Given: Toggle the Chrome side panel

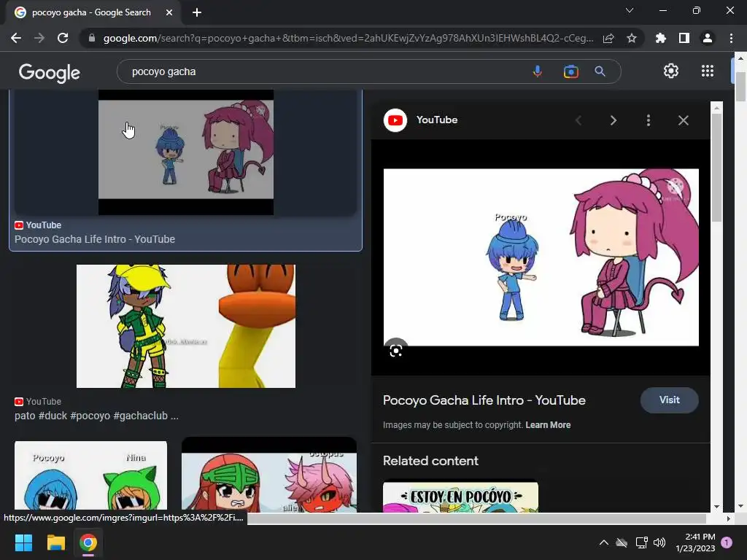Looking at the screenshot, I should (684, 38).
